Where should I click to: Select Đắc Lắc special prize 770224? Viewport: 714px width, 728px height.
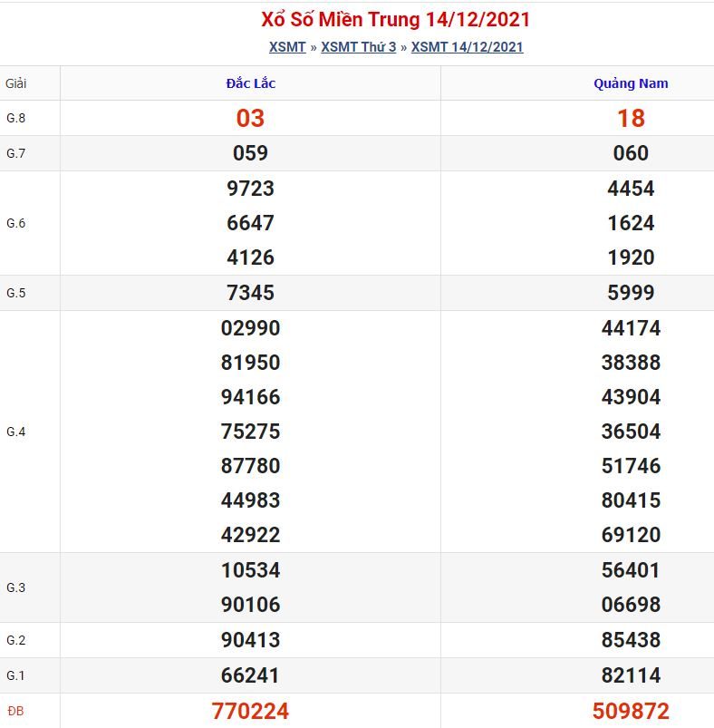pos(250,711)
